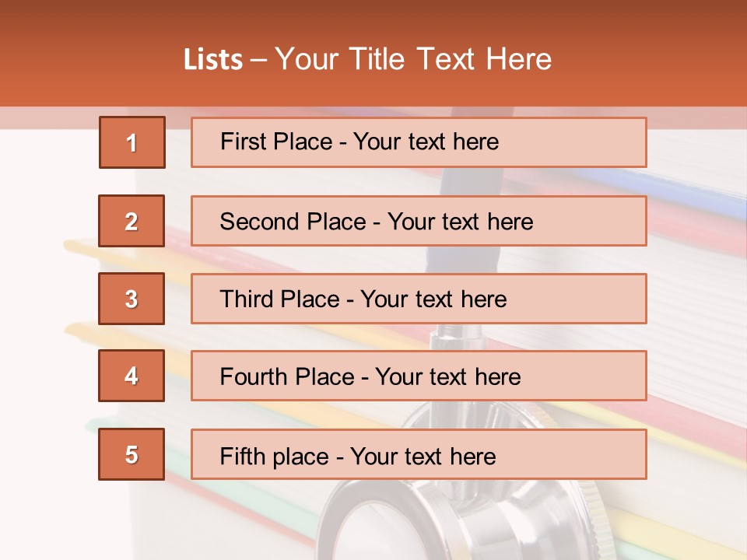Viewport: 747px width, 560px height.
Task: Select the slide title "Lists – Your Title Text Here"
Action: (367, 59)
